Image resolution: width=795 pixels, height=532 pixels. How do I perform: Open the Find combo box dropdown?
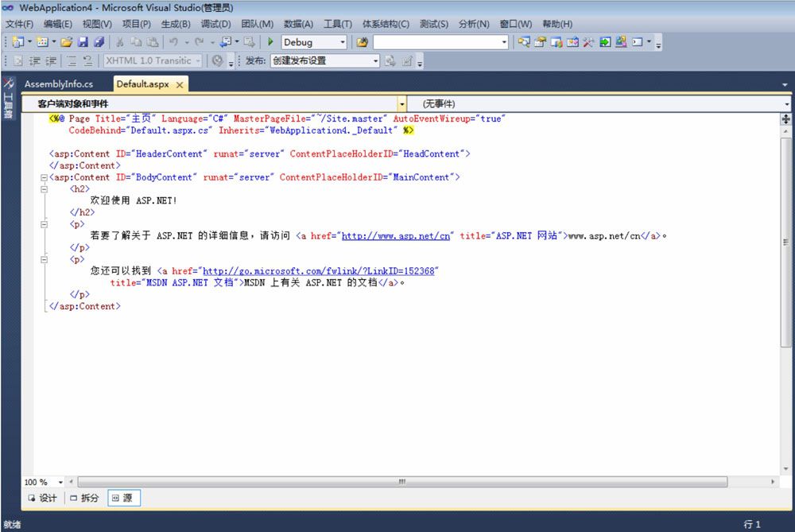click(504, 42)
